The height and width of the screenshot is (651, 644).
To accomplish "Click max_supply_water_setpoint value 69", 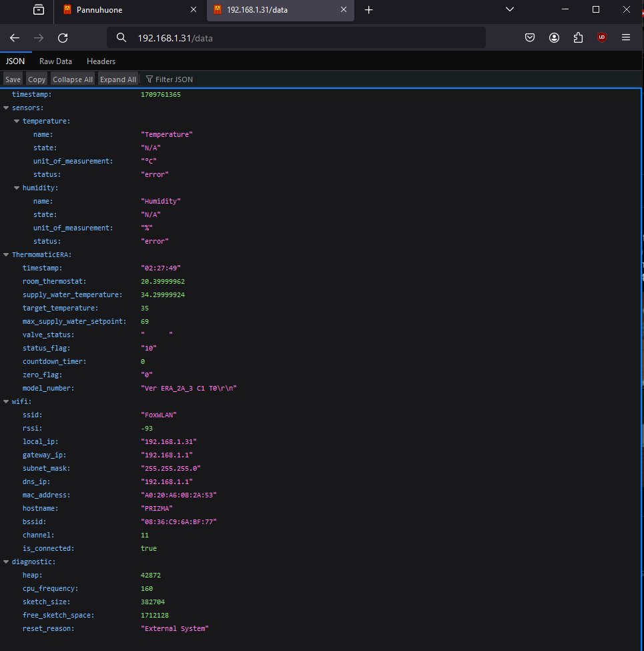I will click(x=144, y=322).
